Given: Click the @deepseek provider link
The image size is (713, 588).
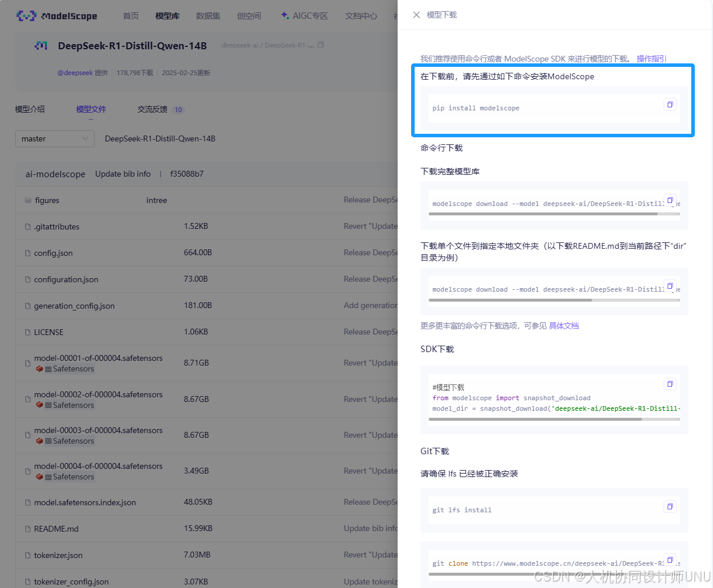Looking at the screenshot, I should click(x=75, y=73).
